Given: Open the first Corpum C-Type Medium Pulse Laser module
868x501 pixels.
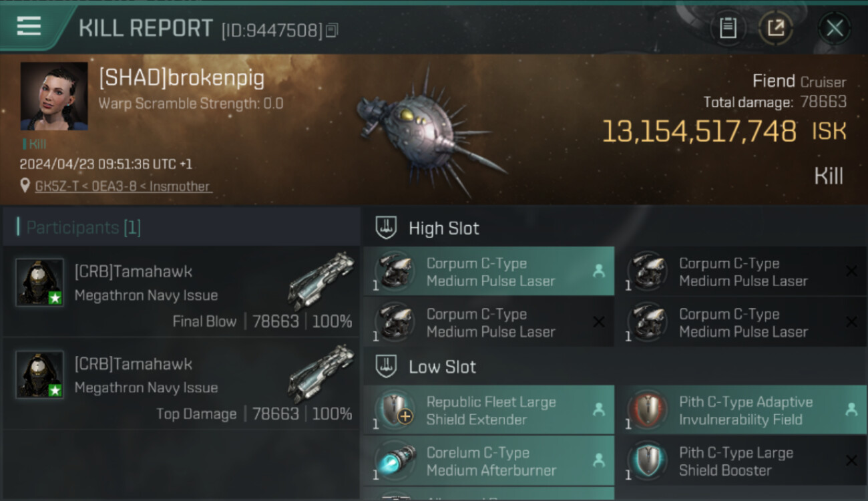Looking at the screenshot, I should (x=489, y=271).
